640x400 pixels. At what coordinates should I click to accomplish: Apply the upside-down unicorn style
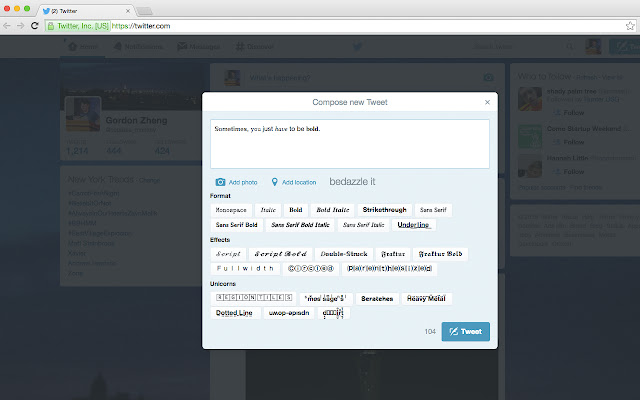289,313
